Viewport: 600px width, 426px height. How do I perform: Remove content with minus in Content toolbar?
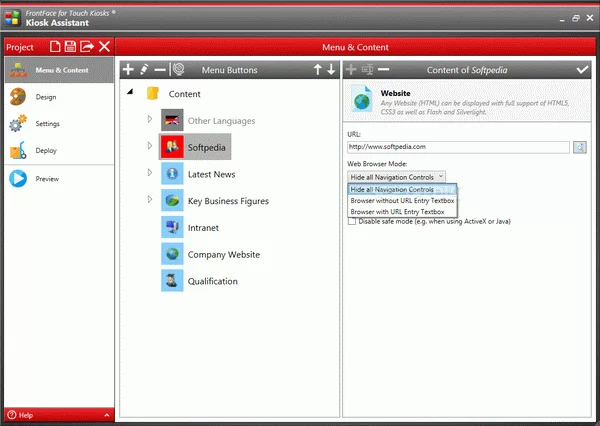[x=383, y=69]
